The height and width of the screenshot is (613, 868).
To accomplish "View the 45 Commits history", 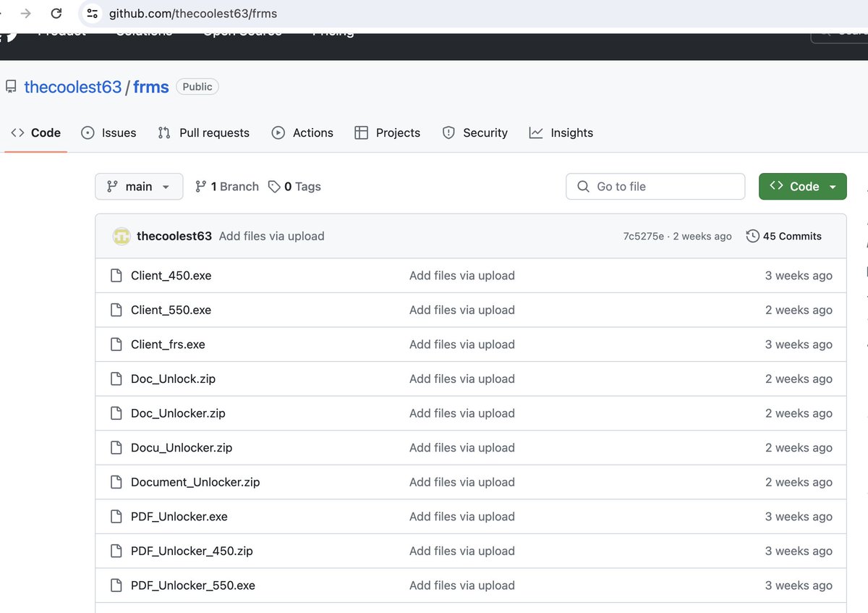I will (784, 236).
